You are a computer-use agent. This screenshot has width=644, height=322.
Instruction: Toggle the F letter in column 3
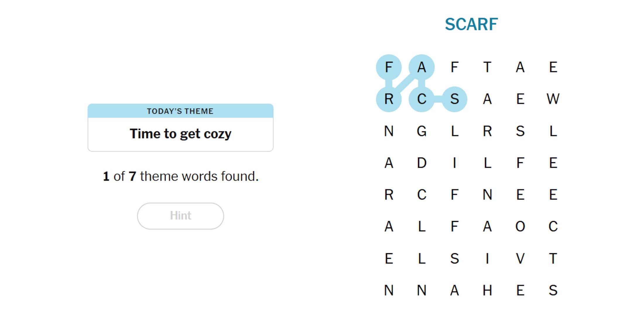455,67
